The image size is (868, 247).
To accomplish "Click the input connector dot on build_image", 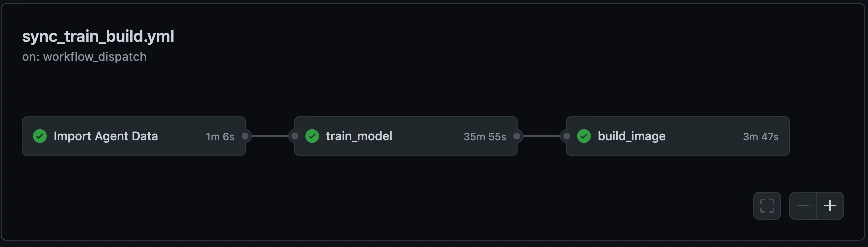I will pyautogui.click(x=566, y=136).
